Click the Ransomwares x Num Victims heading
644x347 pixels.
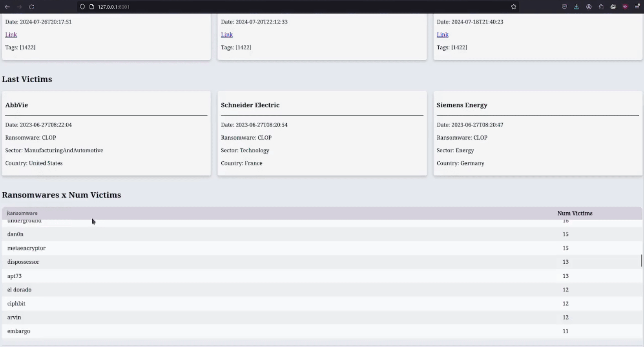(62, 195)
